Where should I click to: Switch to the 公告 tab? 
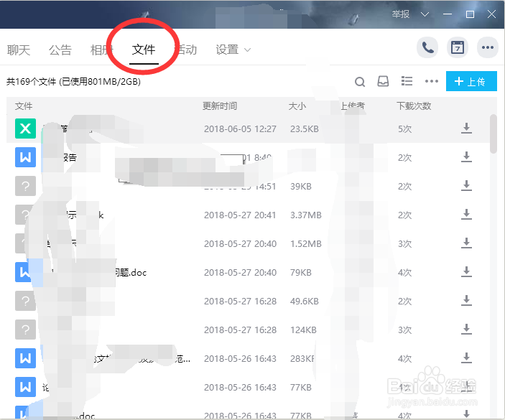pos(60,50)
